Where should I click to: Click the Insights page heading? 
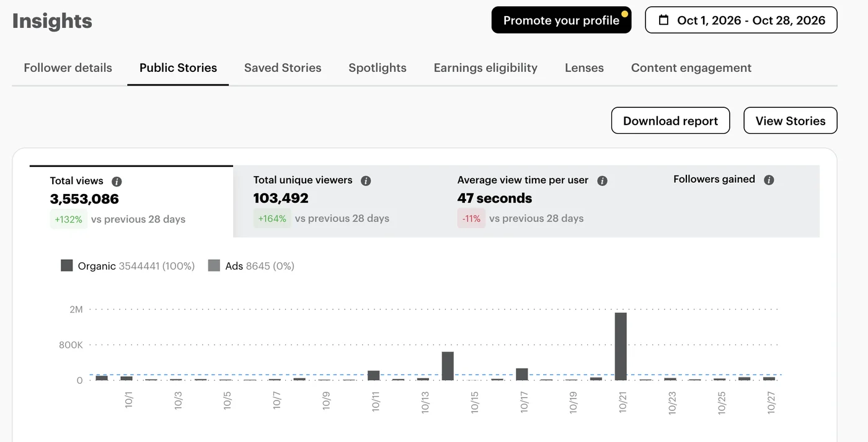52,21
